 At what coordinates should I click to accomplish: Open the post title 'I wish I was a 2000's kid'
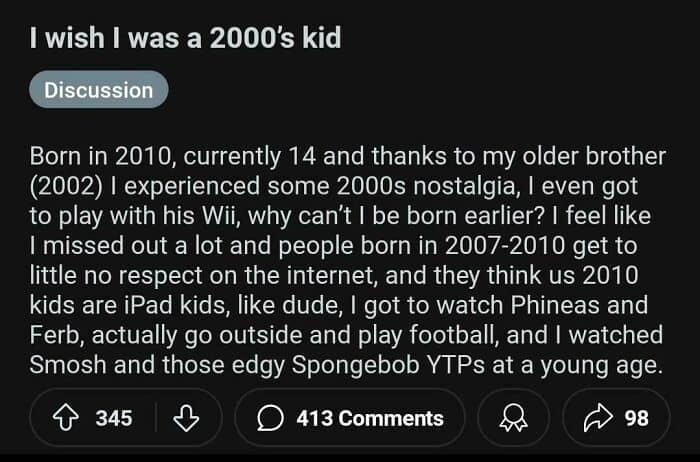coord(185,37)
